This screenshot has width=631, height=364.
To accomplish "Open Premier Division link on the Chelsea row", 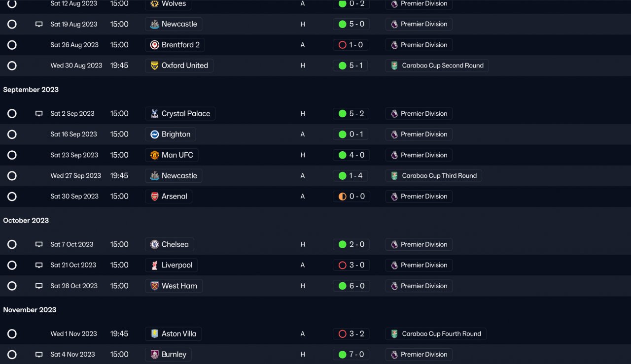I will [423, 245].
